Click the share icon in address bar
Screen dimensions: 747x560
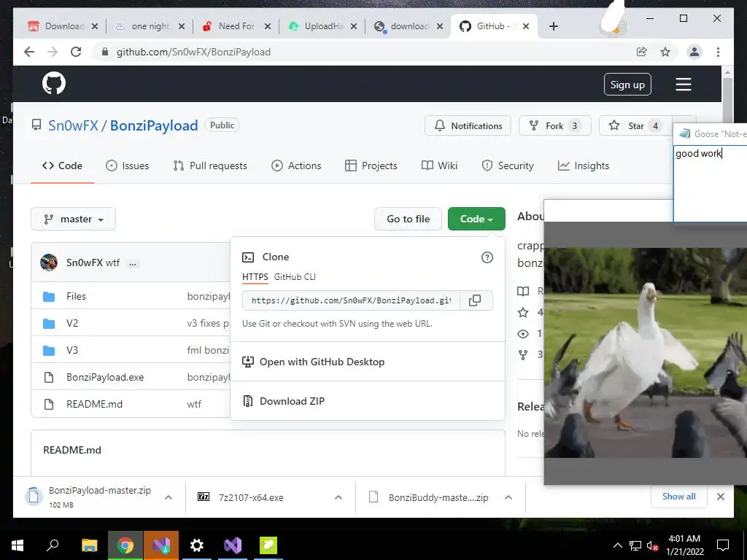642,52
